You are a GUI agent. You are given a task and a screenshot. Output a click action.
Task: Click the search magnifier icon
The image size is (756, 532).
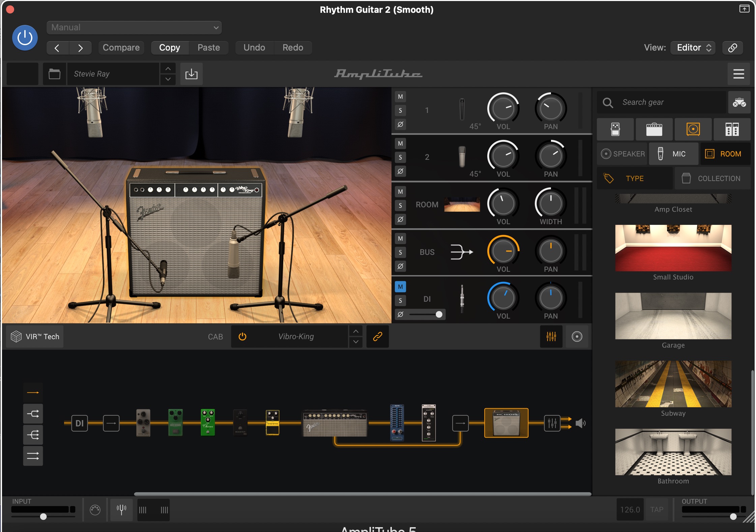[x=608, y=102]
